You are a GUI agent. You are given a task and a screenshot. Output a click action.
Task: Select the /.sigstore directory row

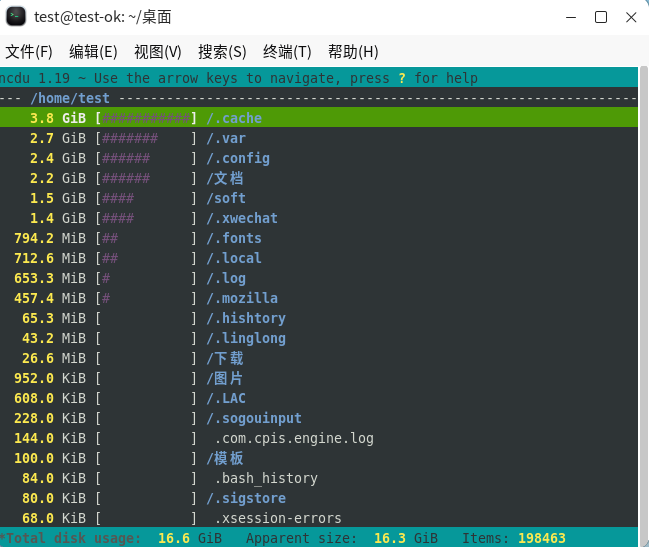point(319,498)
